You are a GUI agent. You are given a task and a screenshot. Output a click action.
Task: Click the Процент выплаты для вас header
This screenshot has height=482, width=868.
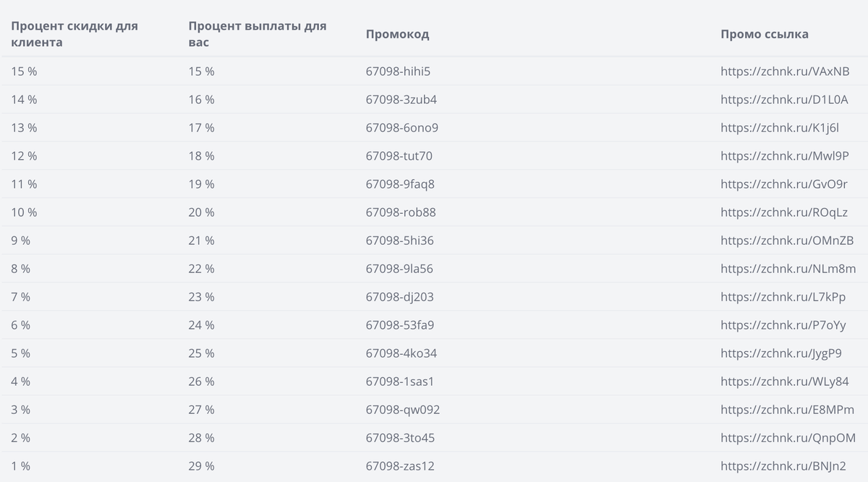258,34
